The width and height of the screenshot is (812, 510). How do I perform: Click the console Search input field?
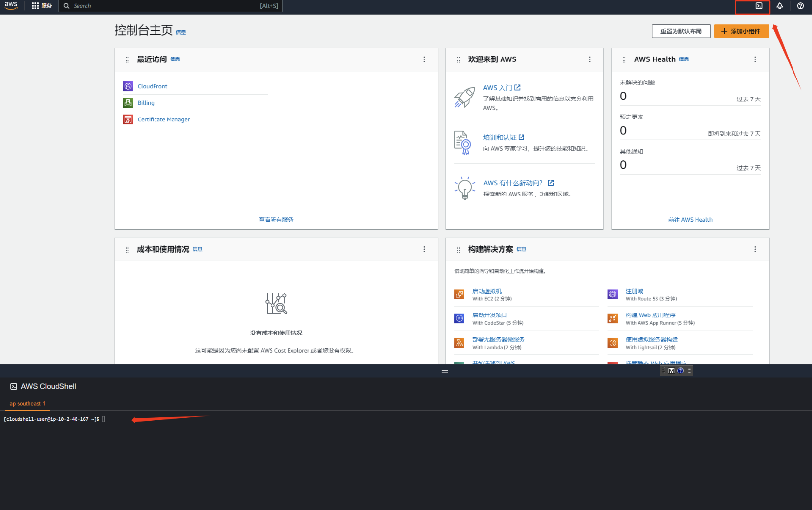(x=171, y=6)
